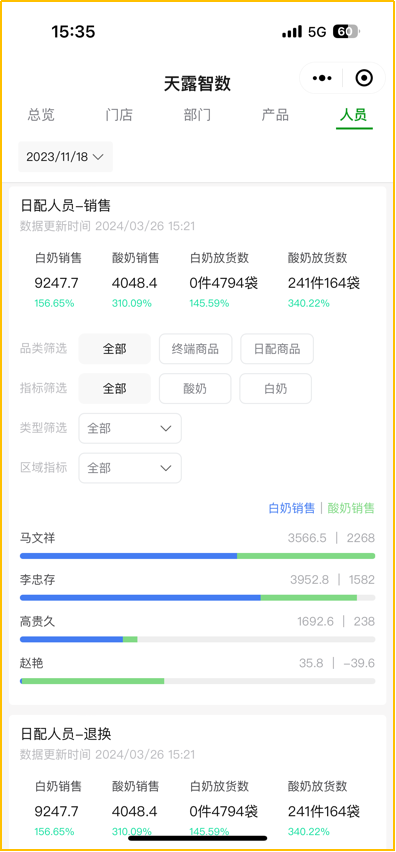Screen dimensions: 396x852
Task: Click the chevron beside date 2023/11/18
Action: pos(98,157)
